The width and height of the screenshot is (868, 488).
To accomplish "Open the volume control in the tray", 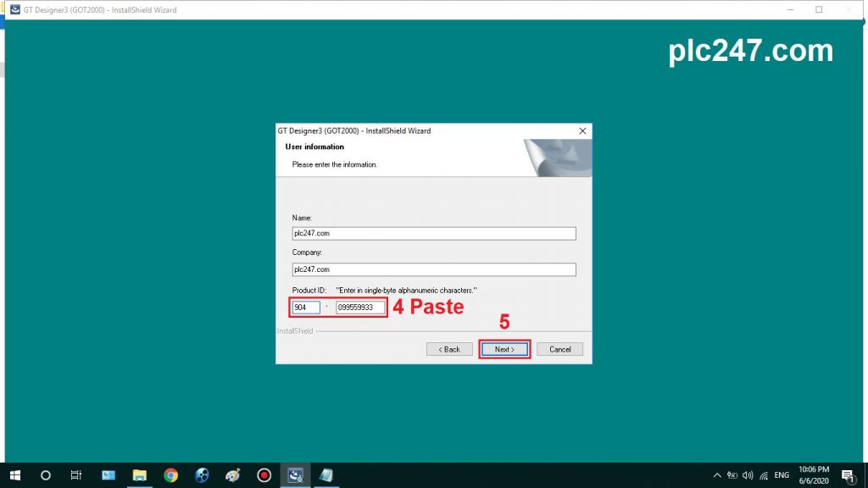I will 748,475.
